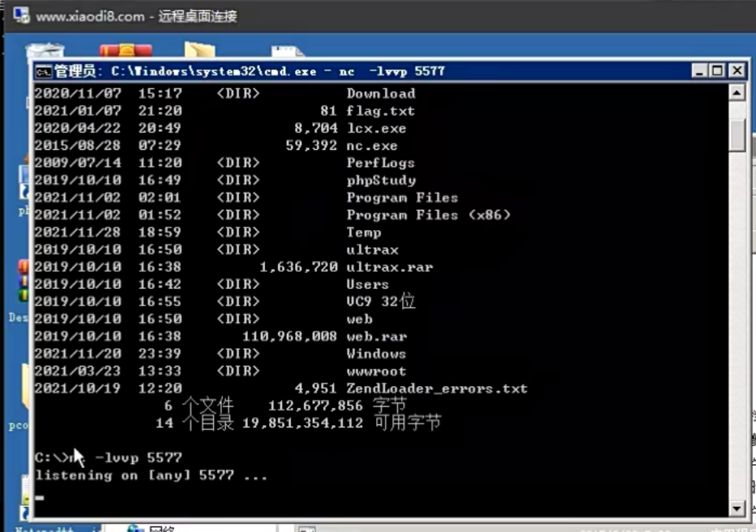Click the VC9 32位 directory entry
Viewport: 756px width, 532px height.
coord(380,301)
